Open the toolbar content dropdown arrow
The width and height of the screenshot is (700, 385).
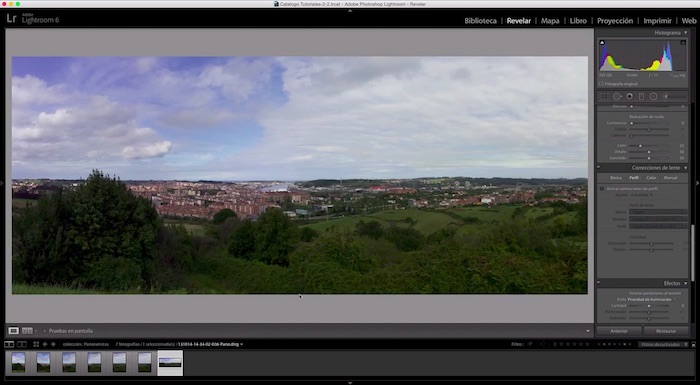coord(588,331)
